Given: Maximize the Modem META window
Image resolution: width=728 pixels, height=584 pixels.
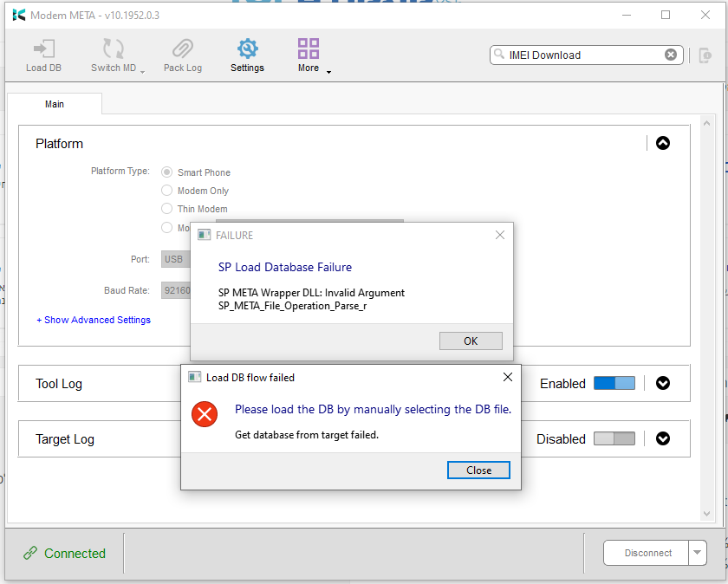Looking at the screenshot, I should tap(666, 16).
